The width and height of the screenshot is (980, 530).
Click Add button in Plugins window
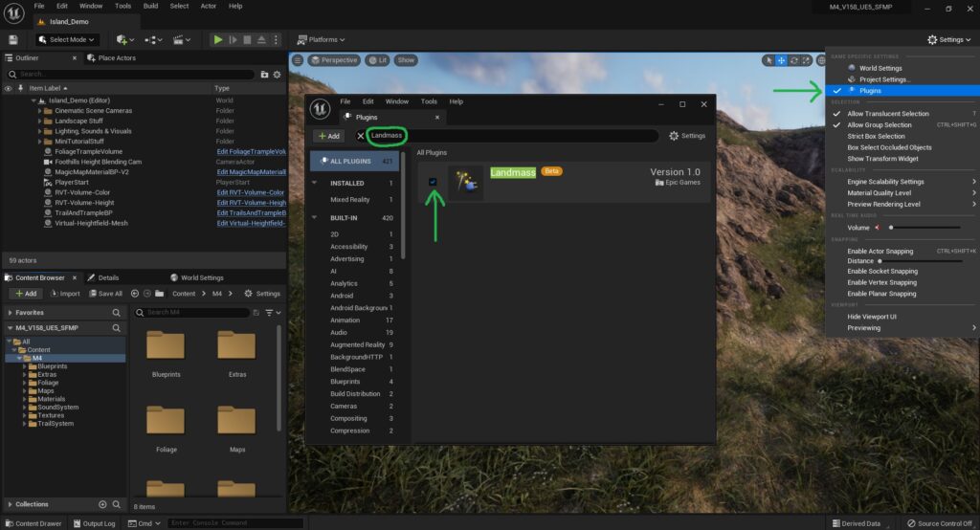click(329, 136)
